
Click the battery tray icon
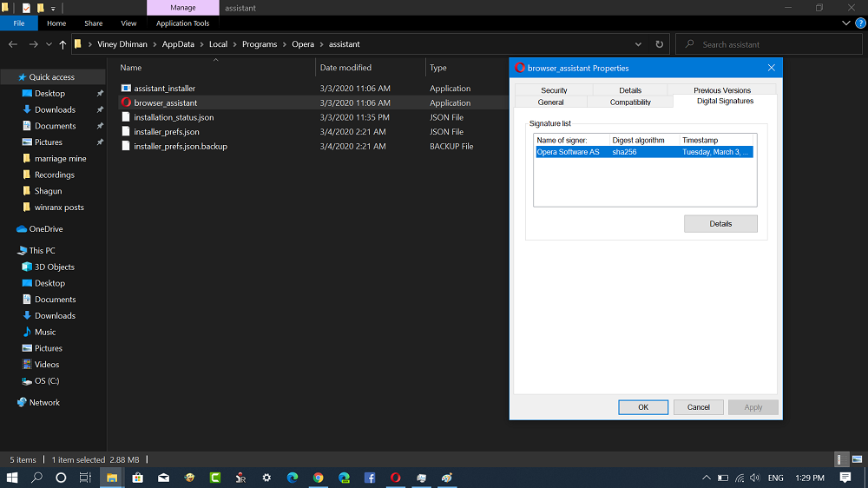click(x=723, y=478)
